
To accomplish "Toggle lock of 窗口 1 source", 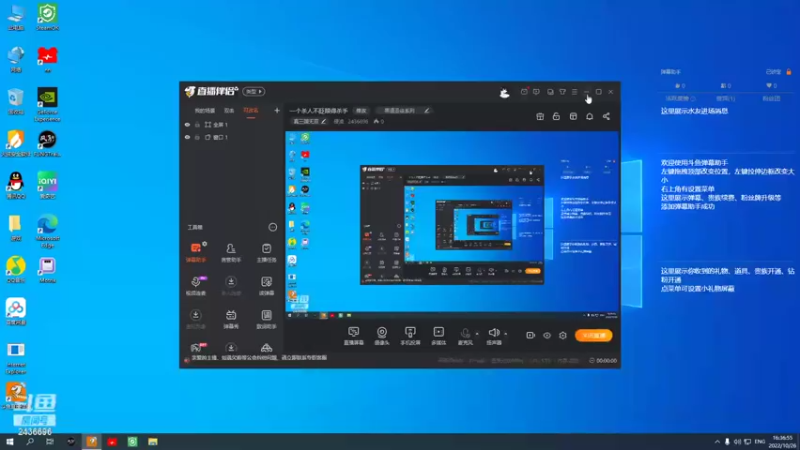I will [197, 137].
